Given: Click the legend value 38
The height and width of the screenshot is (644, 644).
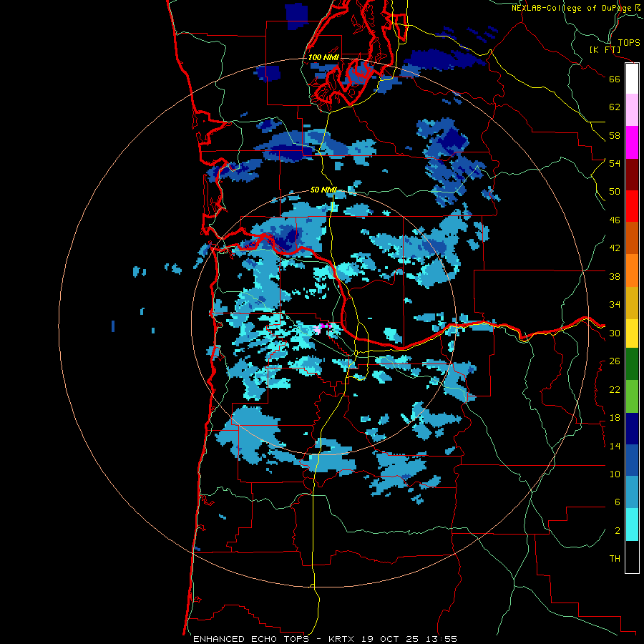Looking at the screenshot, I should (615, 276).
